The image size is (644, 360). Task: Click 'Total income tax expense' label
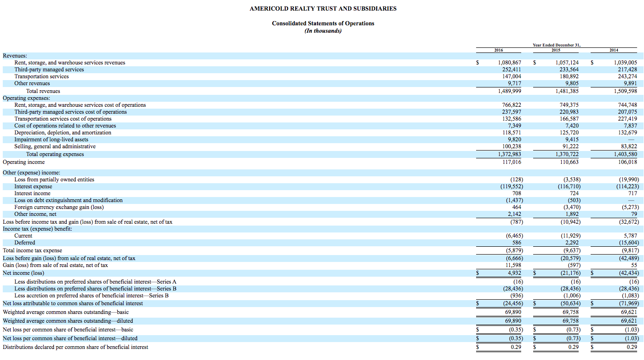pyautogui.click(x=32, y=250)
